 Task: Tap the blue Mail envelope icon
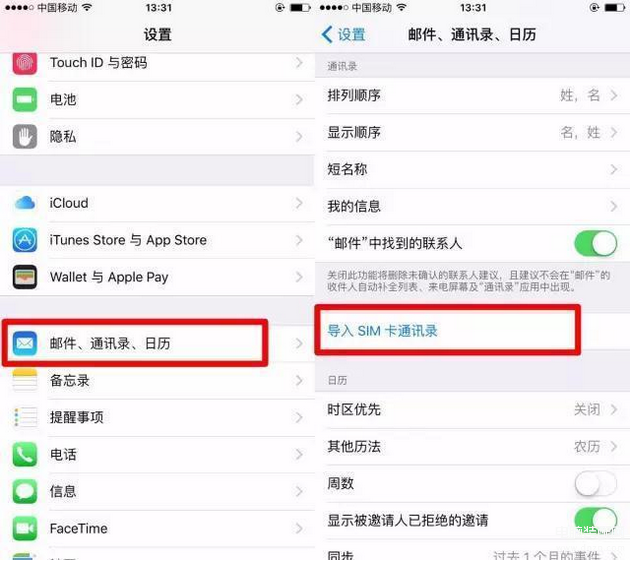[25, 343]
